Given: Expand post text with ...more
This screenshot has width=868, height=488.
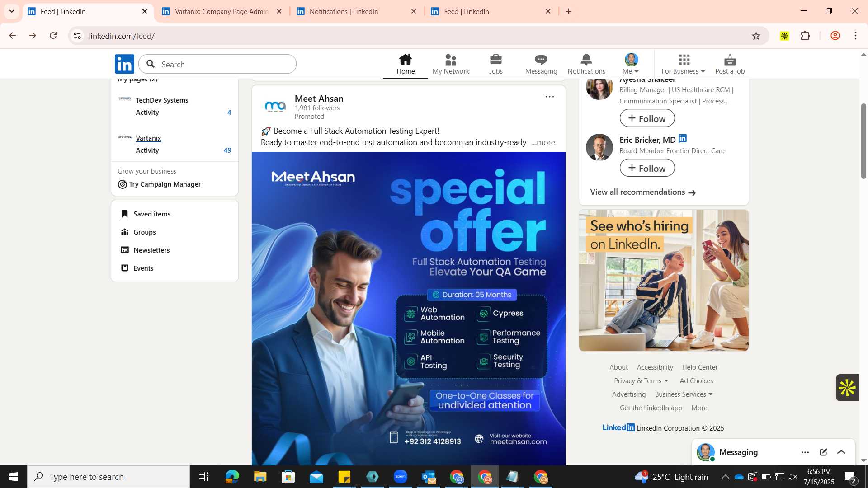Looking at the screenshot, I should pyautogui.click(x=543, y=142).
